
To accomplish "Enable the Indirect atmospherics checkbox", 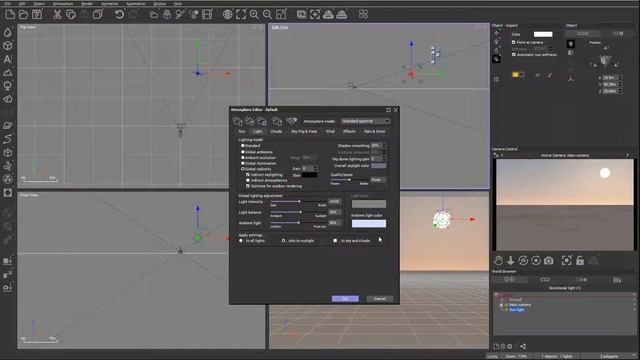I will pyautogui.click(x=248, y=180).
